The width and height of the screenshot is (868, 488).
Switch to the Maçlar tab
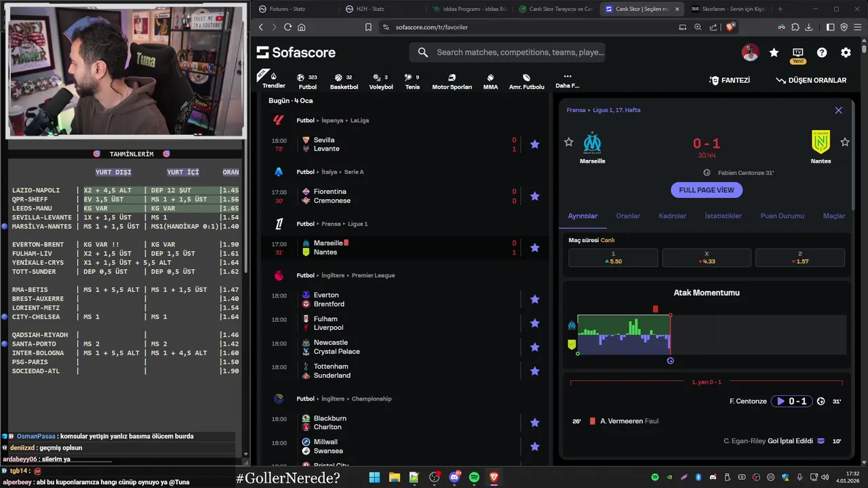point(834,216)
